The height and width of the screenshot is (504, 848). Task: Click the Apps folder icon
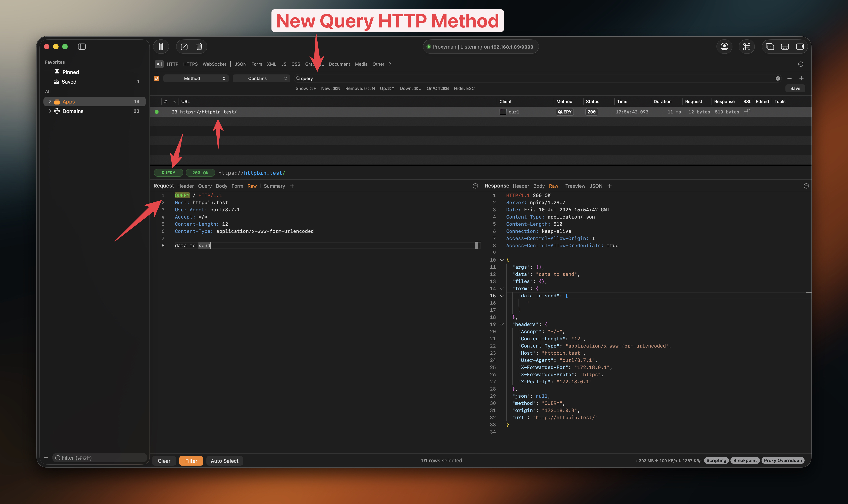click(57, 102)
